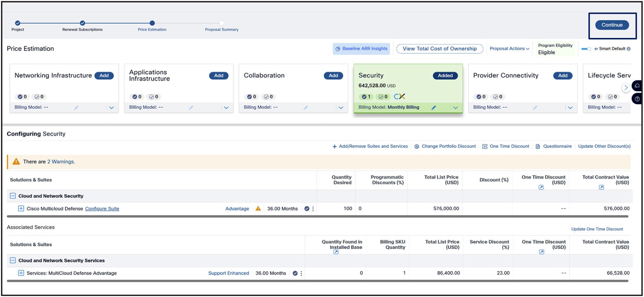Collapse Cloud and Network Security group
This screenshot has width=644, height=297.
tap(13, 196)
